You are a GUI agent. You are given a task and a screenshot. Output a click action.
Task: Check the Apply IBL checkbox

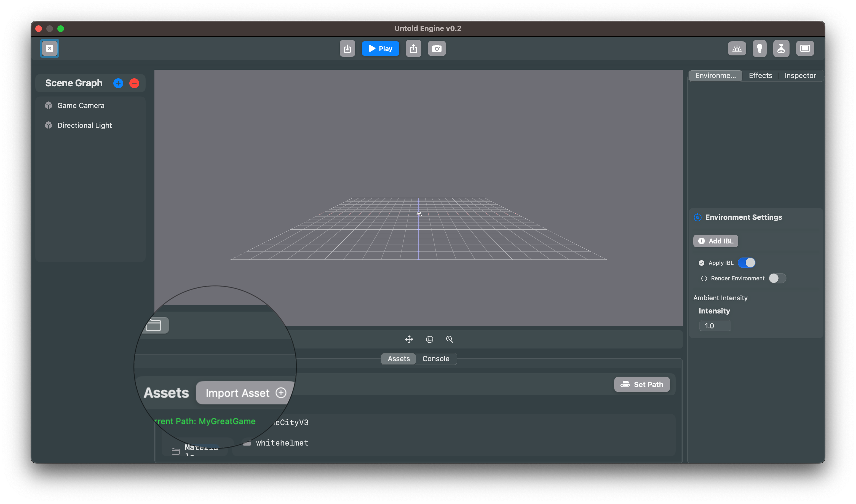702,263
